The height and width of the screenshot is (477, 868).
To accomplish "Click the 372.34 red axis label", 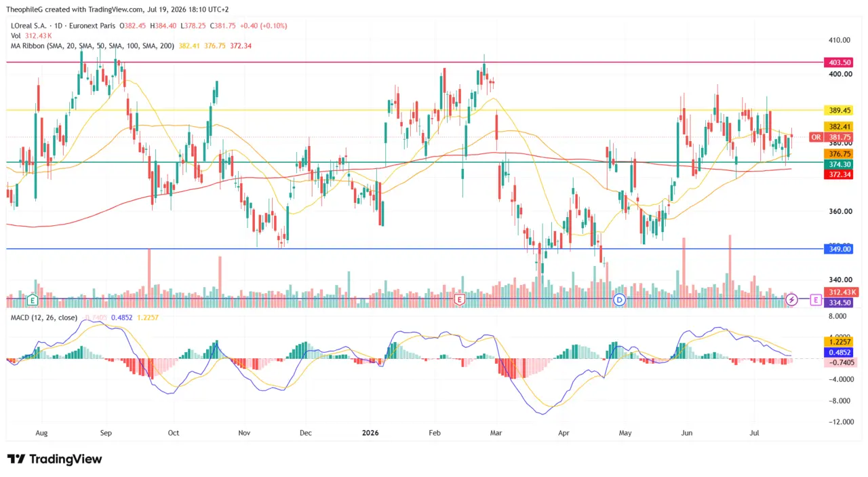I will [840, 174].
